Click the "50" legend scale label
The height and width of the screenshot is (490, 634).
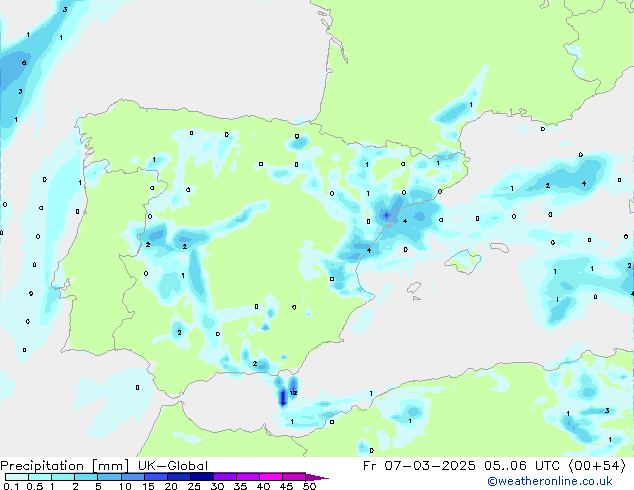click(x=309, y=486)
